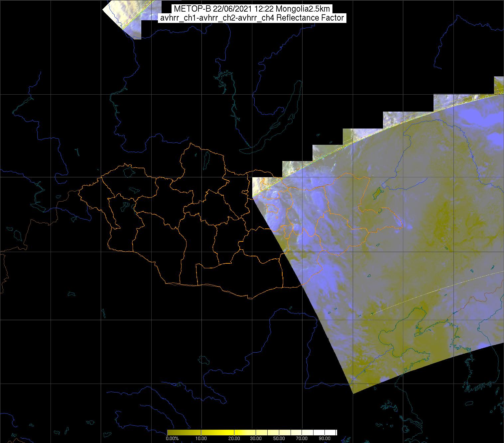
Task: Click the 0.00% label under the colorbar
Action: pyautogui.click(x=172, y=439)
